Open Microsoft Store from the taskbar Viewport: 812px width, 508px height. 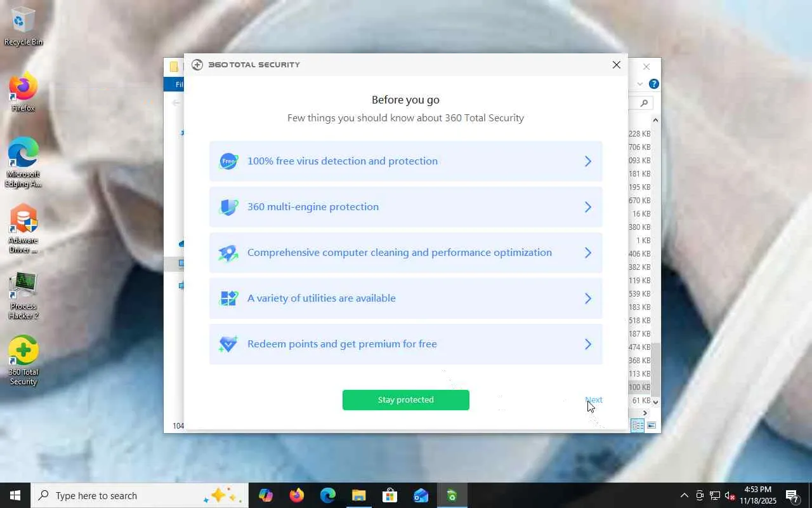click(390, 495)
